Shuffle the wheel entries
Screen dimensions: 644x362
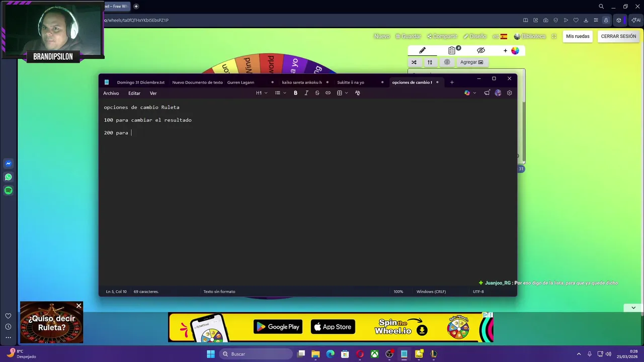(x=414, y=62)
